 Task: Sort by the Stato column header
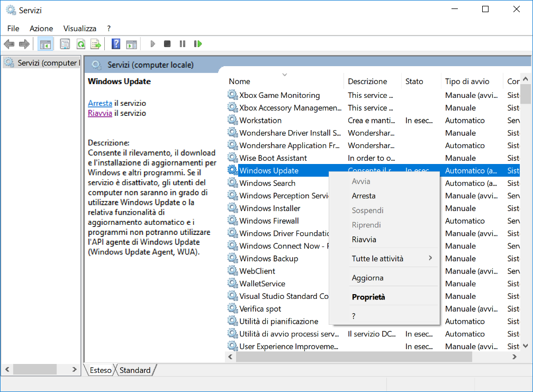click(x=421, y=81)
